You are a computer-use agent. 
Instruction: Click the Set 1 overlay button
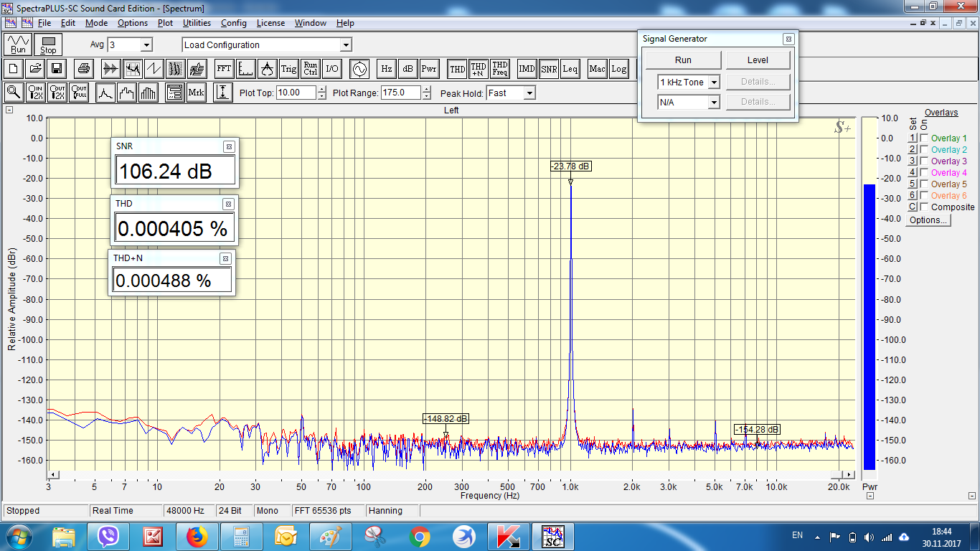(913, 138)
